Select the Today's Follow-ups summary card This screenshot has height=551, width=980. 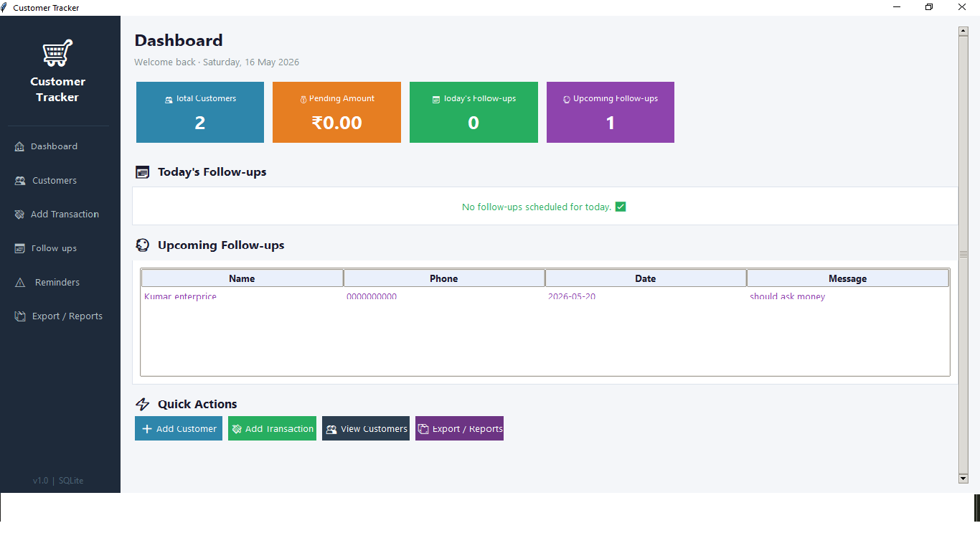pos(473,112)
